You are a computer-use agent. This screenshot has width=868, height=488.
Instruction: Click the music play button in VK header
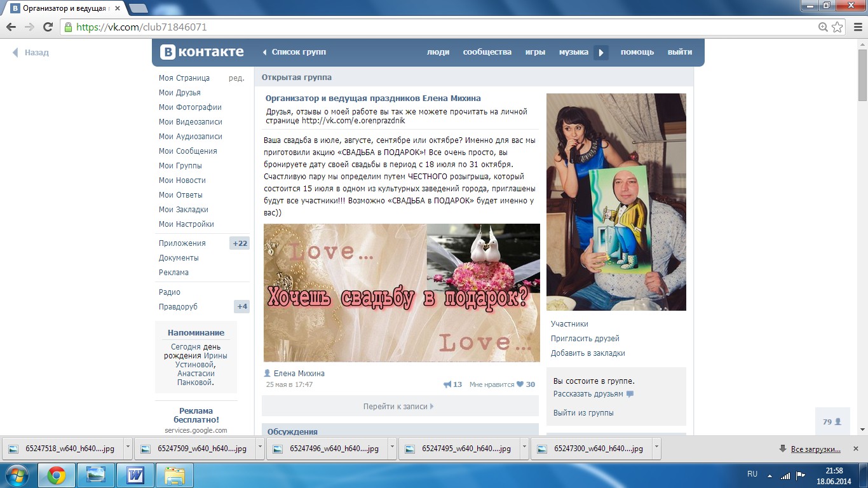pos(601,52)
